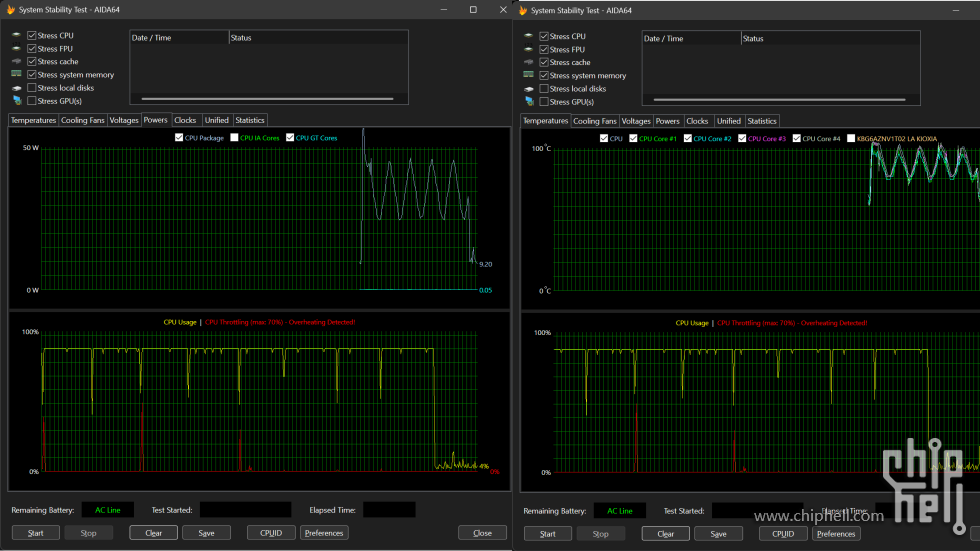Open Statistics tab in left window

(250, 120)
